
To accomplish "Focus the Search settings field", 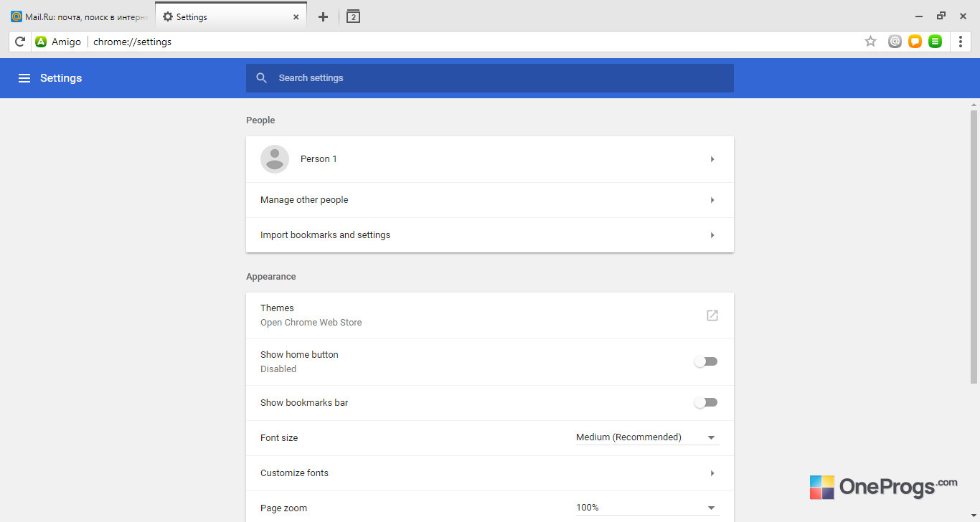I will click(x=490, y=78).
